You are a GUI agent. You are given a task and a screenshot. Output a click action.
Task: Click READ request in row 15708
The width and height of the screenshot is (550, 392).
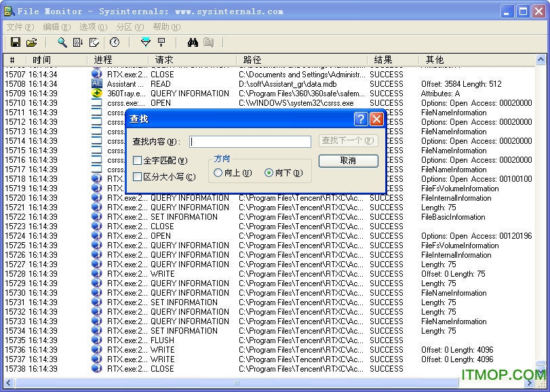[x=160, y=84]
